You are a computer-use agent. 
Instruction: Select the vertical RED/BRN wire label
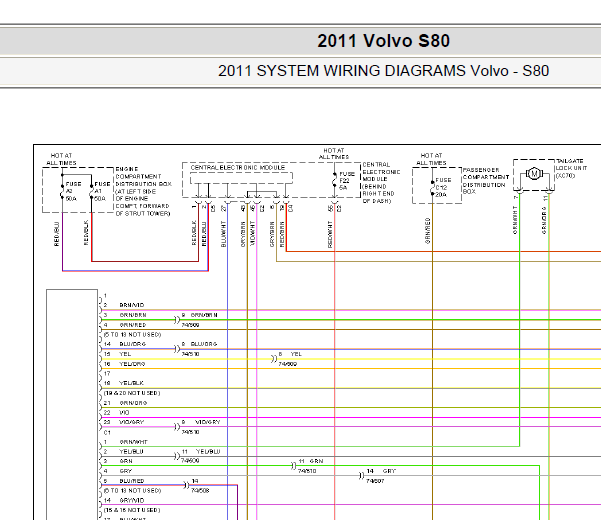tap(282, 234)
